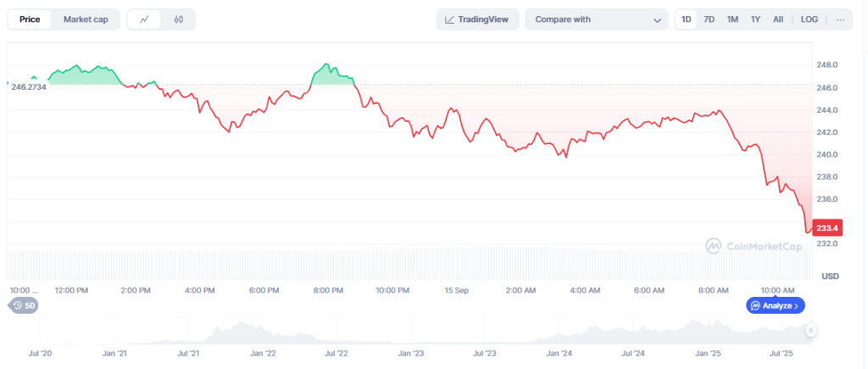
Task: Expand the Compare with dropdown
Action: [597, 20]
